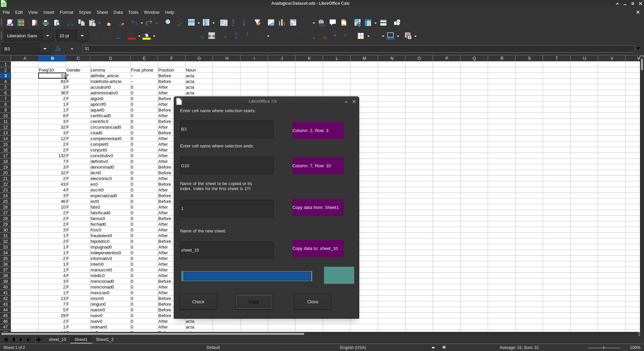Click the Clone Formatting paintbrush icon
Viewport: 644px width, 351px height.
109,23
